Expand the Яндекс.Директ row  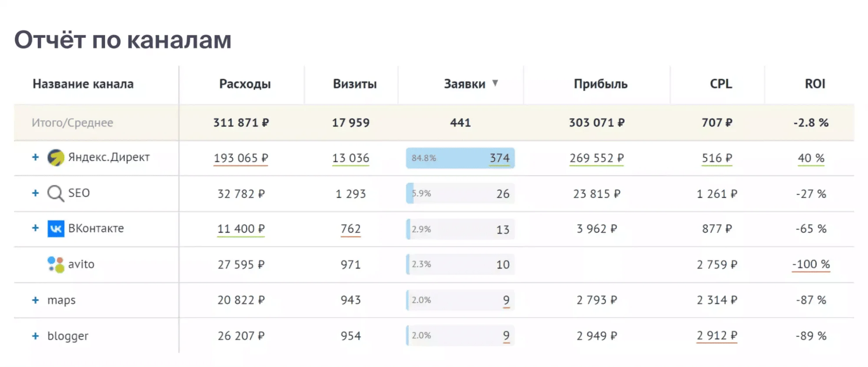tap(36, 157)
